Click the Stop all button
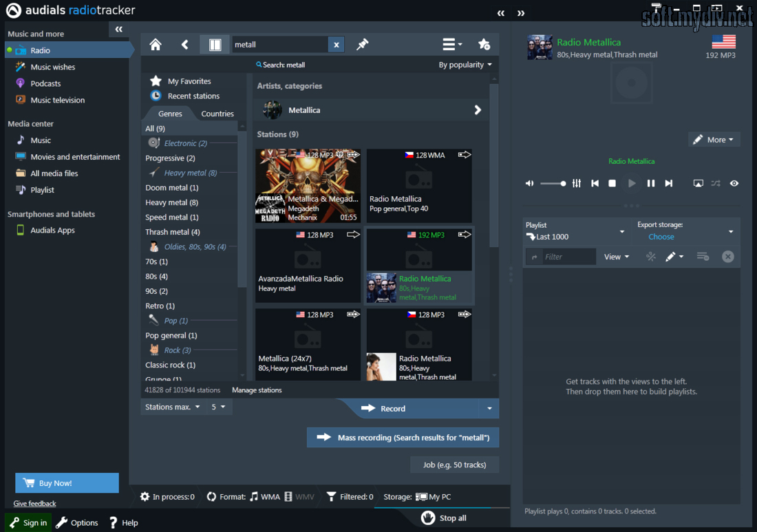The height and width of the screenshot is (532, 757). pyautogui.click(x=444, y=518)
